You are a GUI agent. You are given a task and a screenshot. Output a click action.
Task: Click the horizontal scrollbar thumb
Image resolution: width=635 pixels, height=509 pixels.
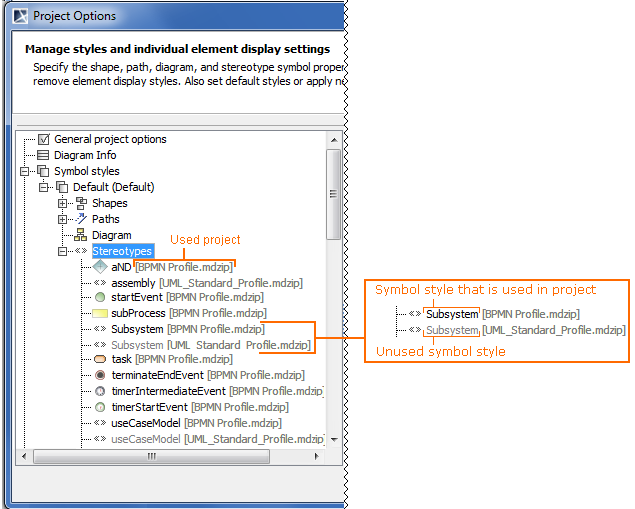151,456
